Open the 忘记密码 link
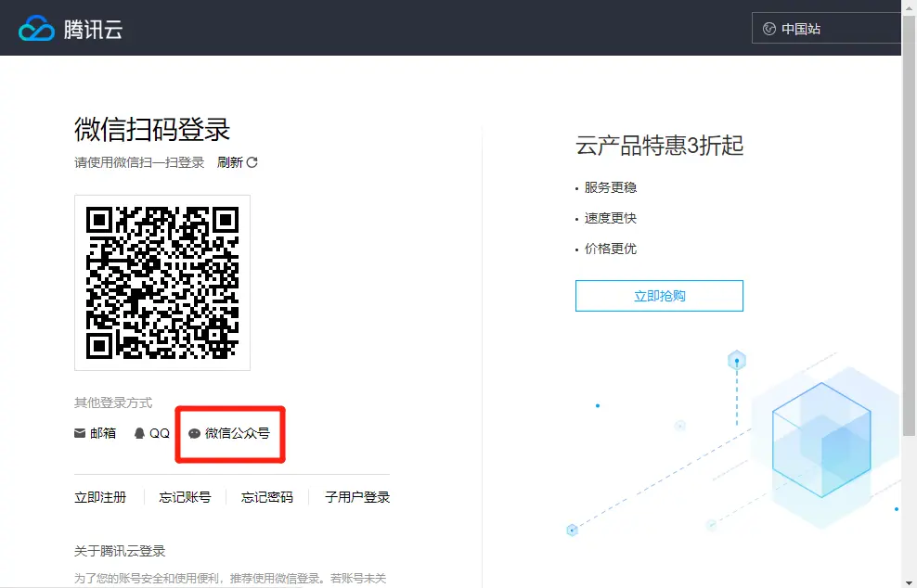Viewport: 917px width, 588px height. click(x=266, y=497)
